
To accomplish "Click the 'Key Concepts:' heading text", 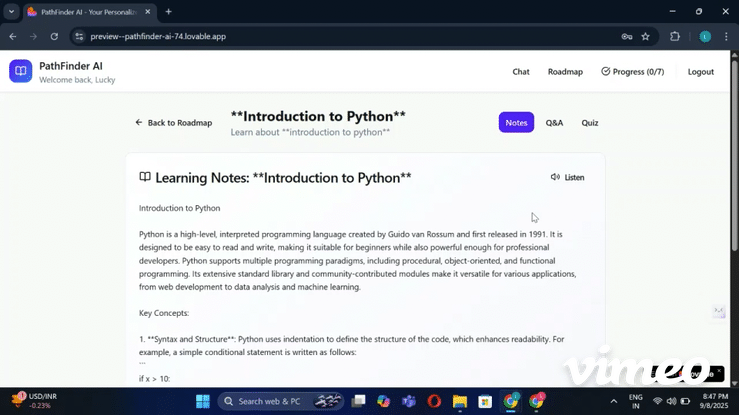I will click(164, 313).
